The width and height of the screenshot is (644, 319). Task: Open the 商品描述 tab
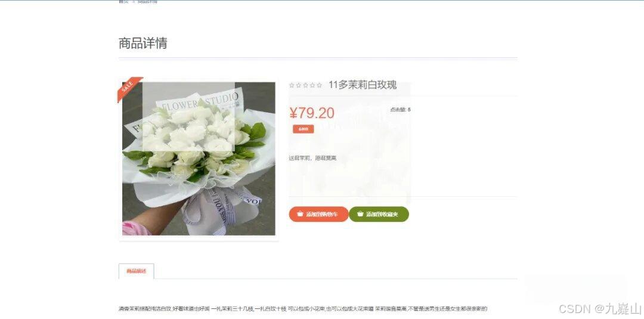coord(137,271)
